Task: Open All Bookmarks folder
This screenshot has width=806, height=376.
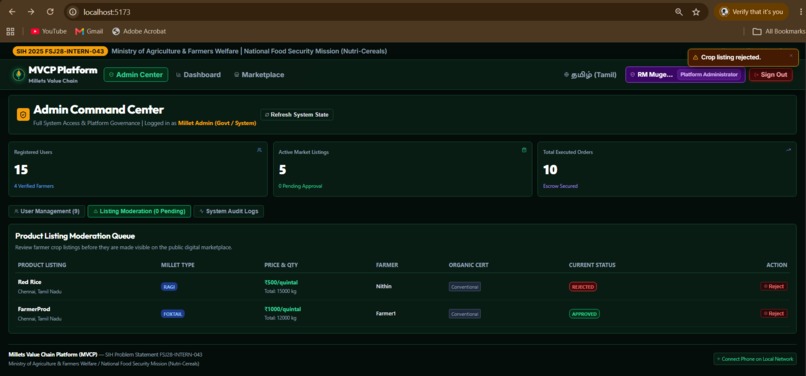Action: [778, 31]
